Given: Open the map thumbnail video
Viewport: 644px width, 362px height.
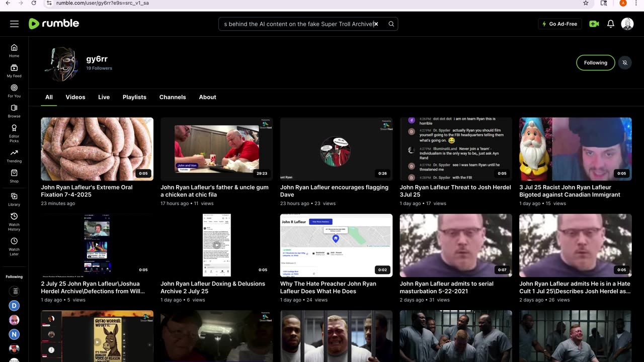Looking at the screenshot, I should [x=336, y=245].
